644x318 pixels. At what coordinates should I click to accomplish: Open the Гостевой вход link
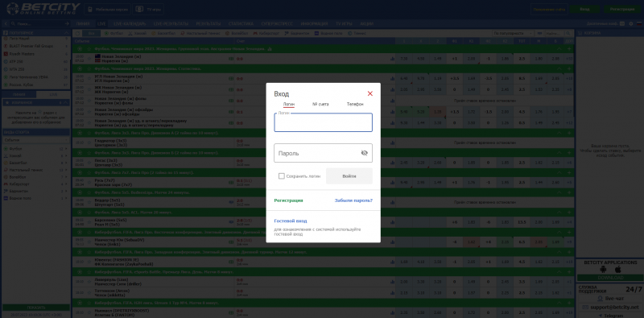point(291,221)
